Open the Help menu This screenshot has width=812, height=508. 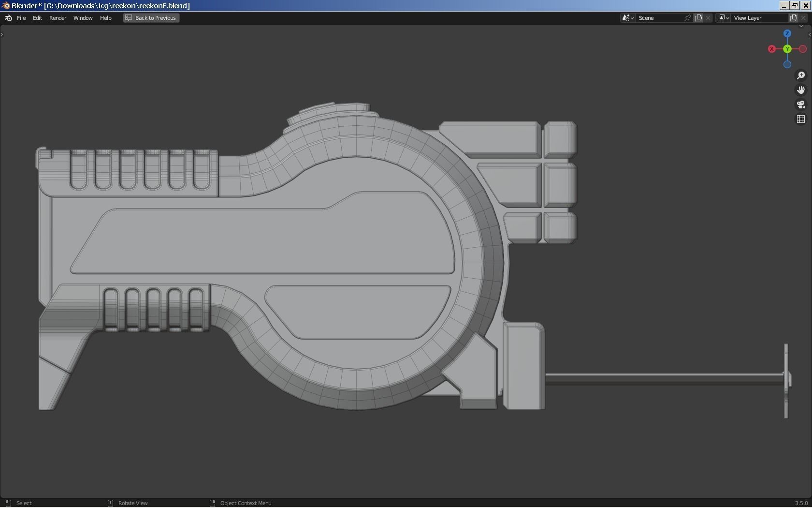tap(105, 18)
